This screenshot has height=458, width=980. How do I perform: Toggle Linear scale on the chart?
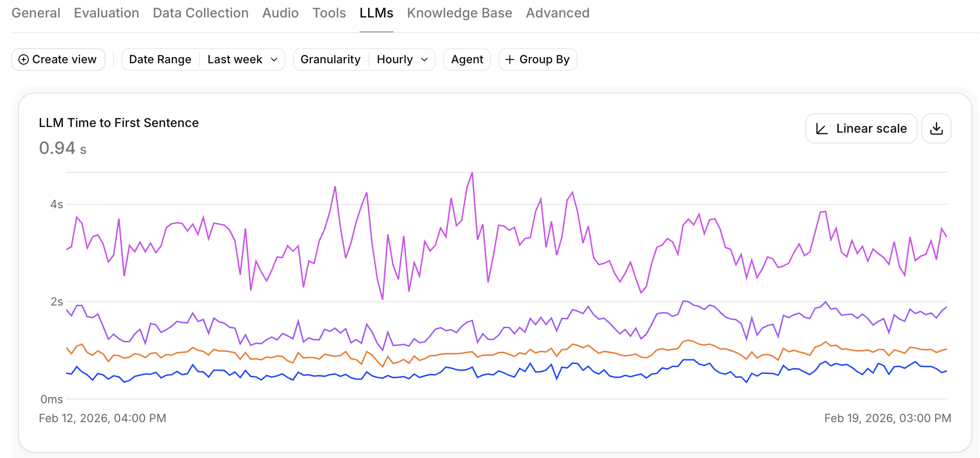[x=860, y=128]
